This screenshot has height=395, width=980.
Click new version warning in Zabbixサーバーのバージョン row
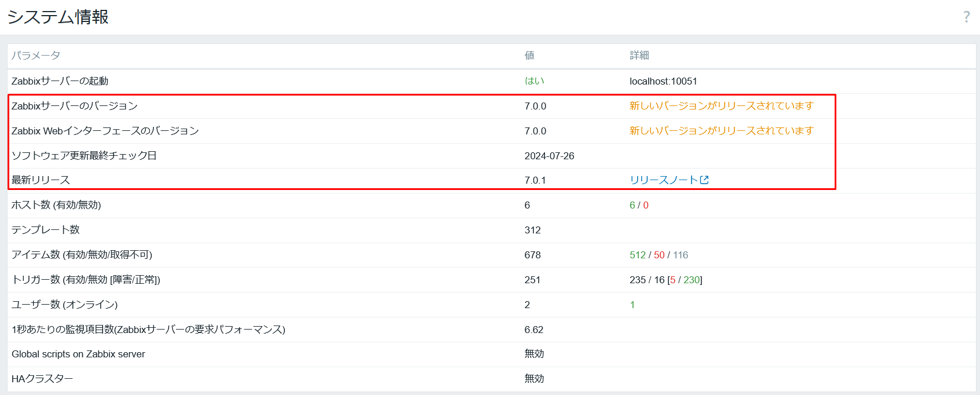721,106
